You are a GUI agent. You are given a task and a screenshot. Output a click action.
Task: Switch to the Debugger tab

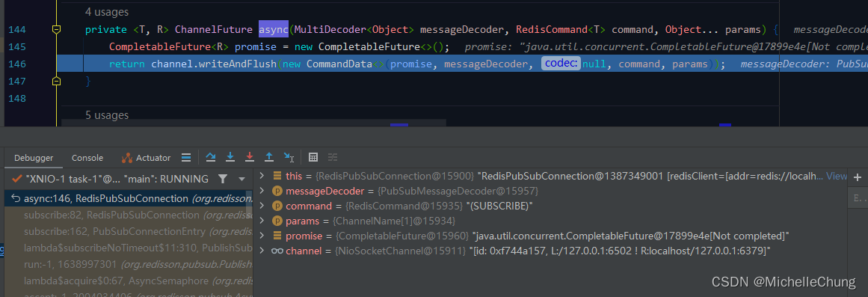point(34,157)
